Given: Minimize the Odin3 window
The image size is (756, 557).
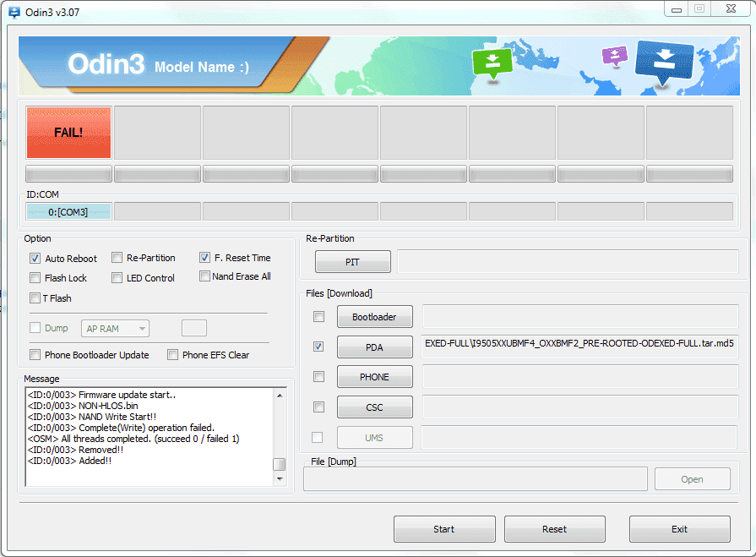Looking at the screenshot, I should click(x=677, y=9).
